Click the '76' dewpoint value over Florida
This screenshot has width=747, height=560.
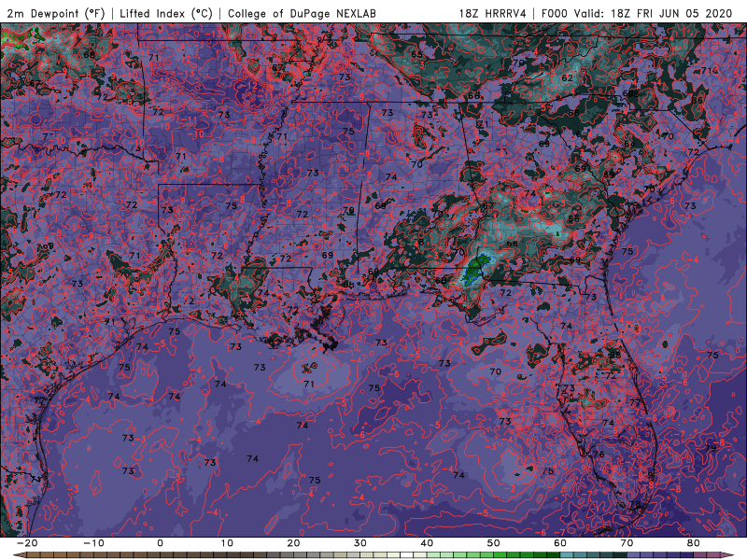[x=599, y=455]
